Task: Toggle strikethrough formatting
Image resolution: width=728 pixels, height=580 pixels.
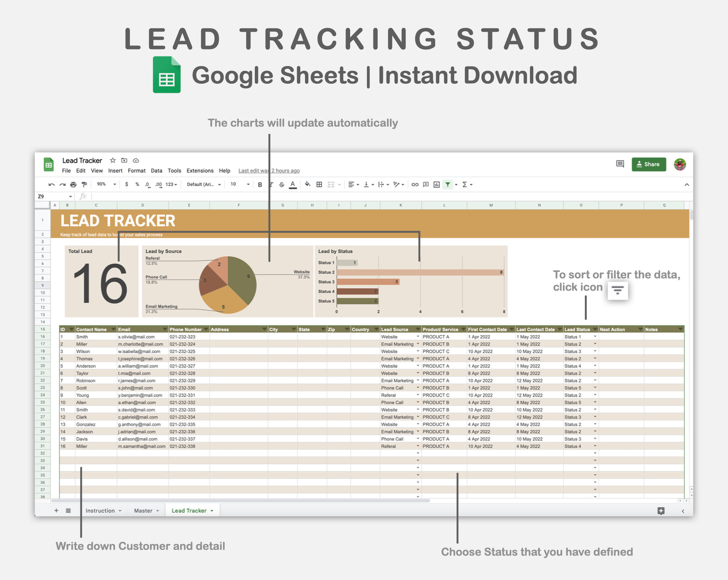Action: [282, 184]
